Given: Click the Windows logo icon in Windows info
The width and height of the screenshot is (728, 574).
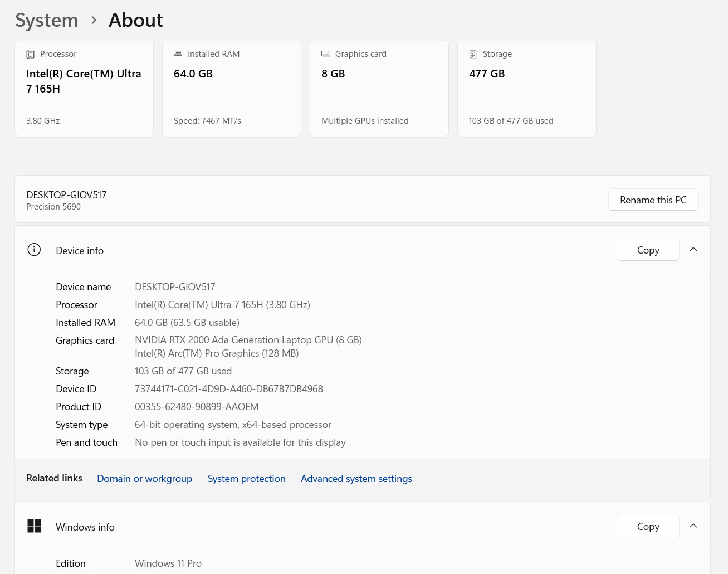Looking at the screenshot, I should click(x=34, y=526).
